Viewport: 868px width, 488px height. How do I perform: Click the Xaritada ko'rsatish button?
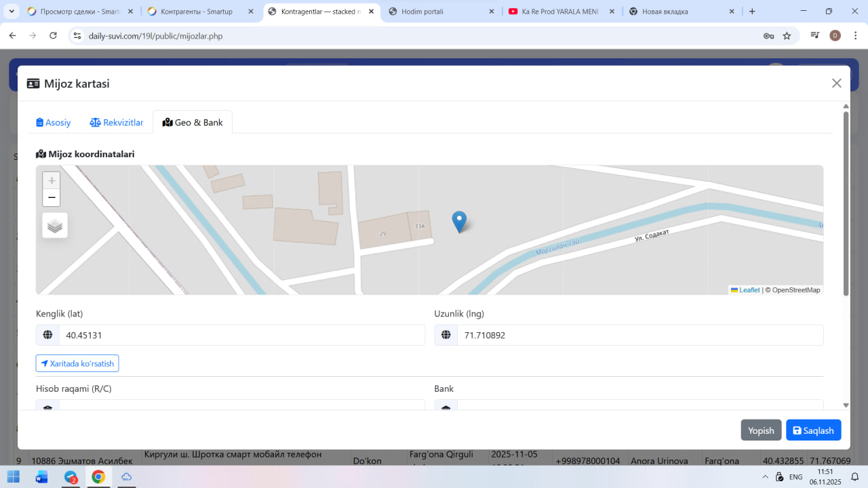coord(77,363)
